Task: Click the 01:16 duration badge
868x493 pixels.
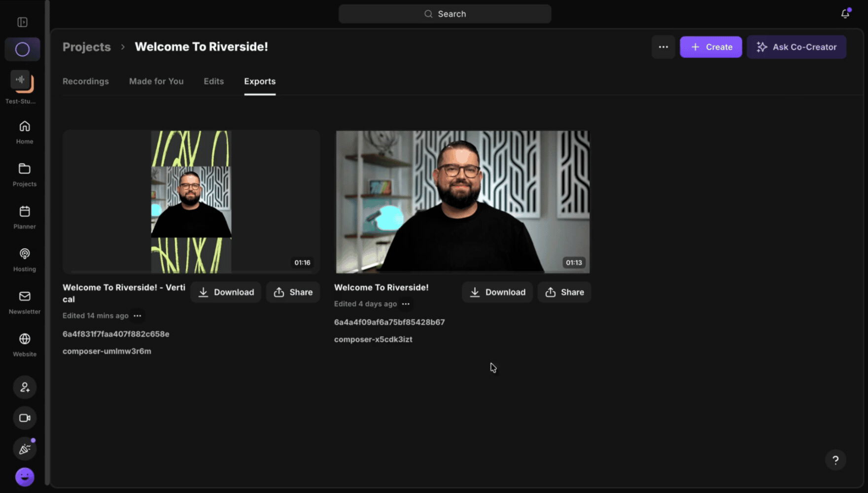Action: point(302,263)
